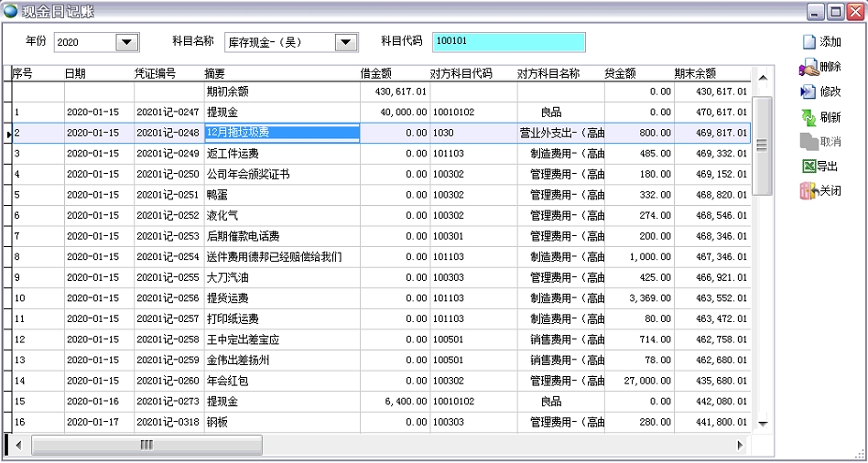The height and width of the screenshot is (463, 868).
Task: Click the 摘要 column header
Action: click(215, 73)
